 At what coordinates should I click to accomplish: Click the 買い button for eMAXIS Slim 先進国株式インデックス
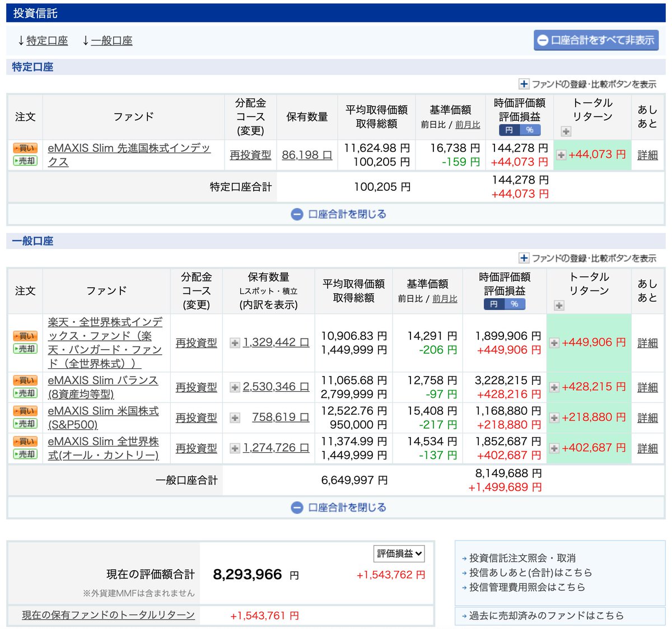tap(25, 148)
